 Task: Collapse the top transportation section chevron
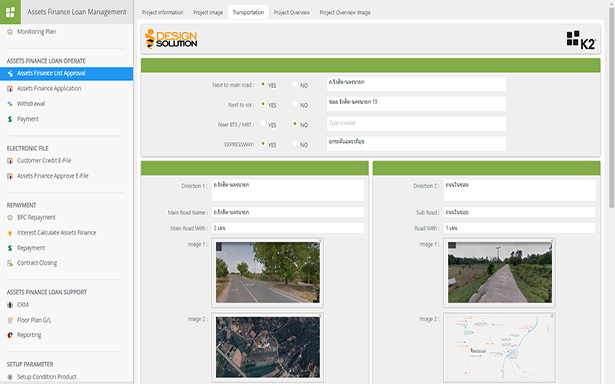pos(591,66)
